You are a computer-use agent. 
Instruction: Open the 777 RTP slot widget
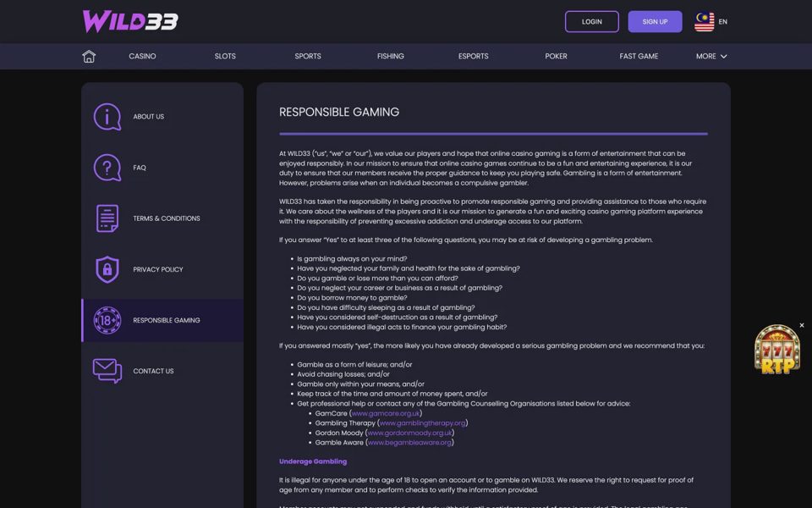[776, 350]
